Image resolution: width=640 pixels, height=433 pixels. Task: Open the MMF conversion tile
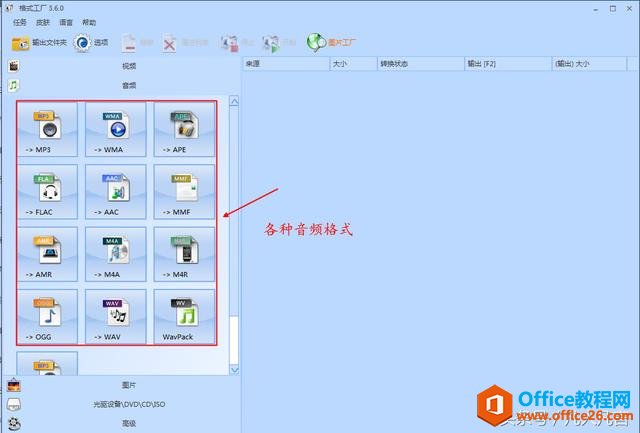point(183,190)
